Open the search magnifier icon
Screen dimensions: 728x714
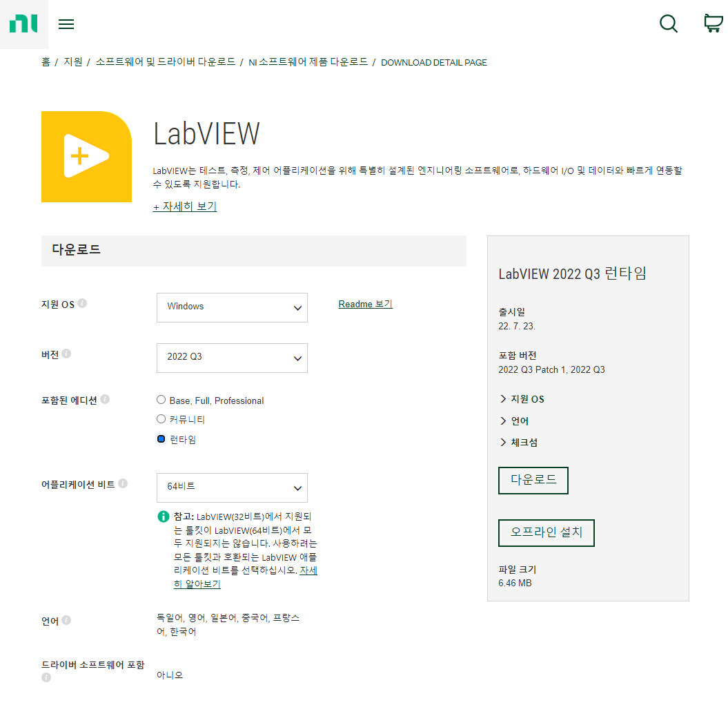pyautogui.click(x=668, y=23)
